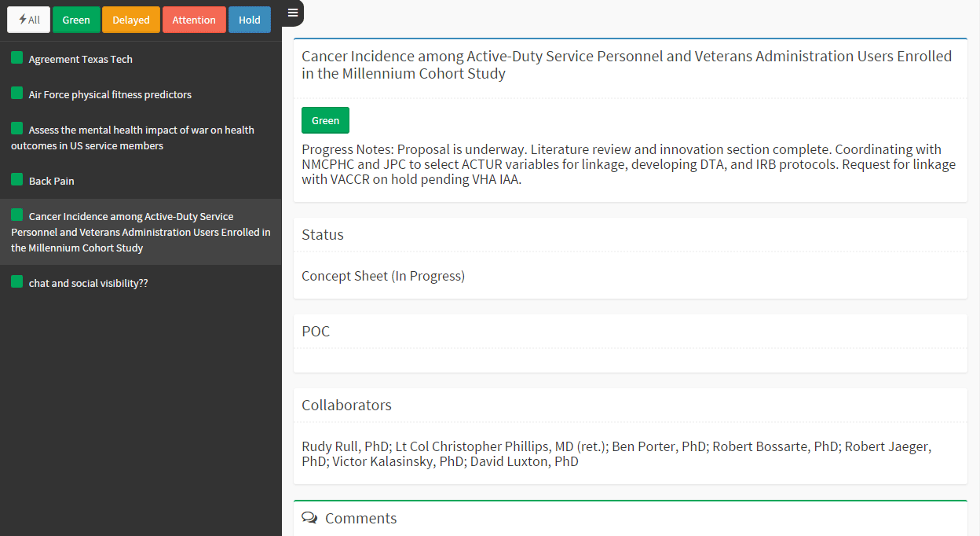Filter projects by Delayed status
Screen dimensions: 980x536
131,20
